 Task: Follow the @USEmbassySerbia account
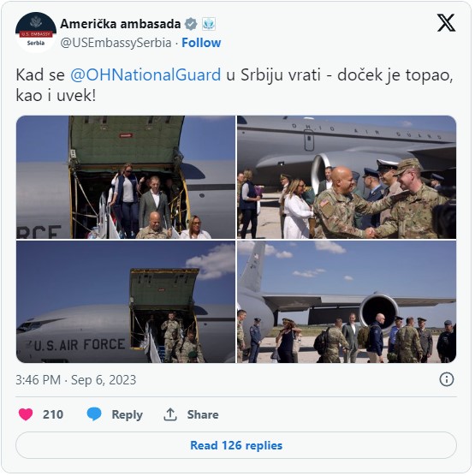[x=201, y=43]
